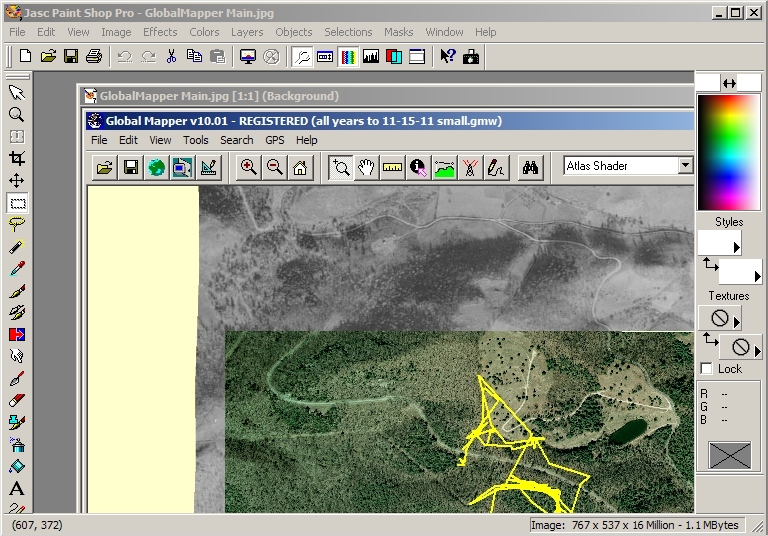The height and width of the screenshot is (536, 768).
Task: Open the Selections menu
Action: click(x=348, y=32)
